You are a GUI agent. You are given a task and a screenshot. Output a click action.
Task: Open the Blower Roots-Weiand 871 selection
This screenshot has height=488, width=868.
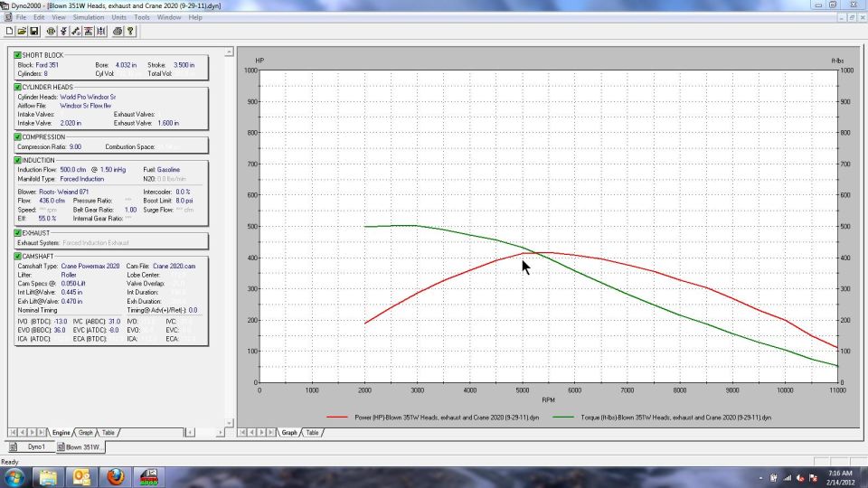[x=63, y=192]
